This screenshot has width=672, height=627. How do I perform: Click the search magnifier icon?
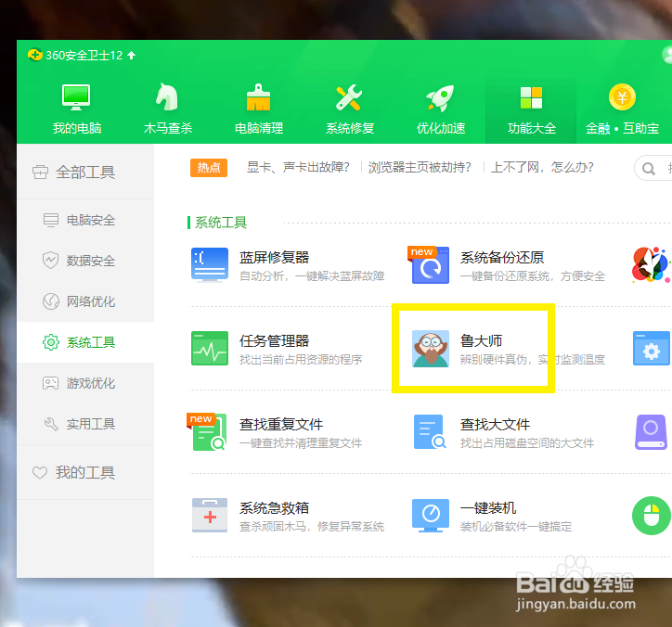[x=649, y=169]
